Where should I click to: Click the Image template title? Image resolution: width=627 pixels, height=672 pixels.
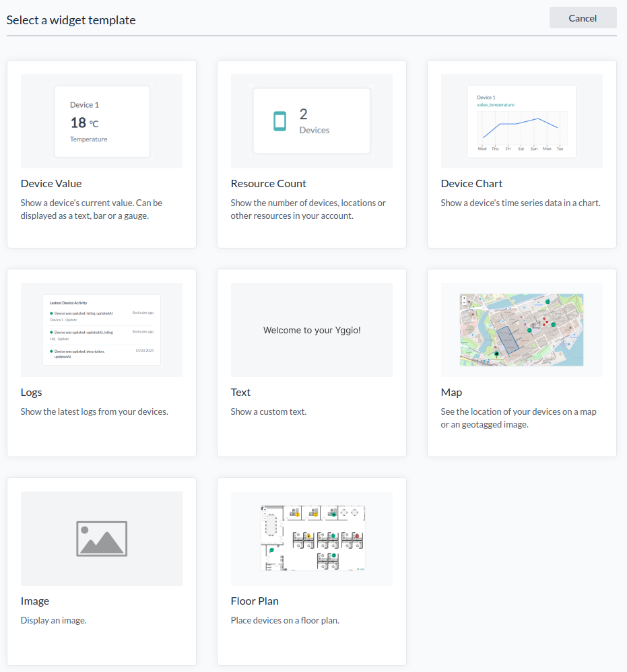coord(35,601)
